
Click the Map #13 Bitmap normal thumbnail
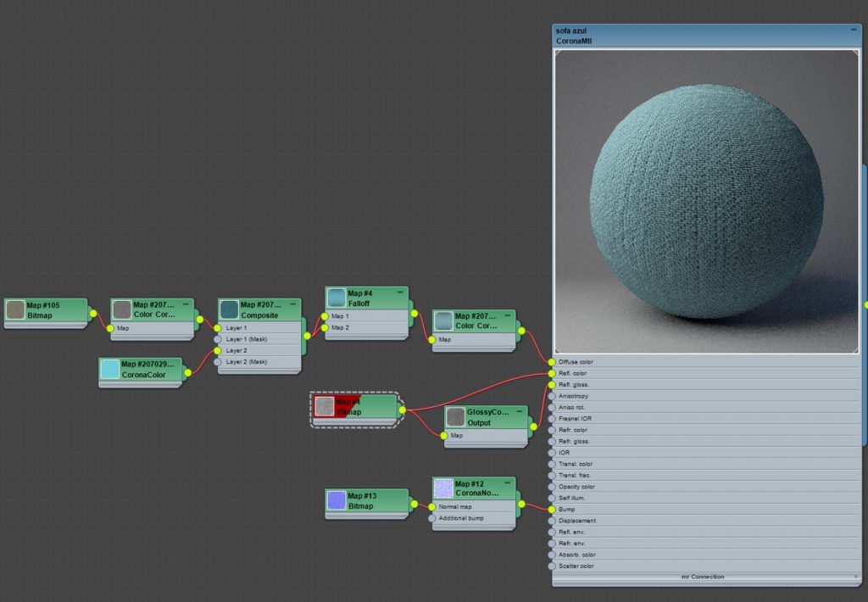pos(336,500)
